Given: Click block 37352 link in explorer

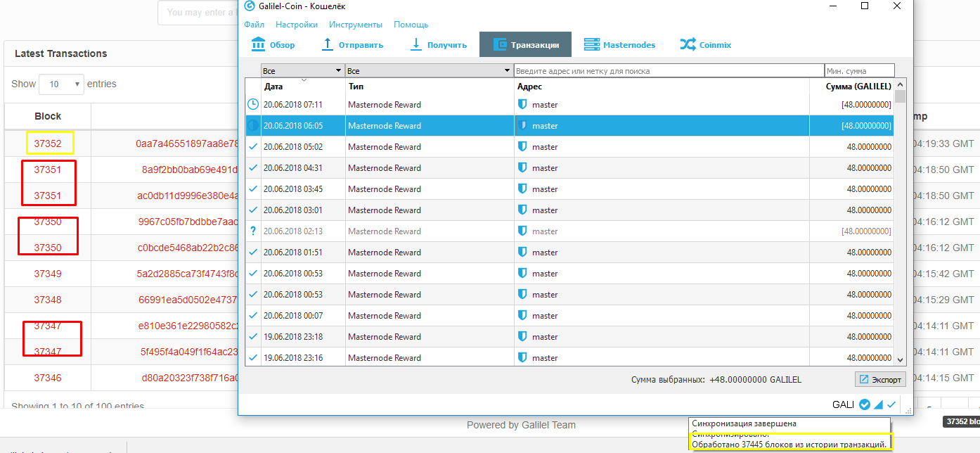Looking at the screenshot, I should coord(48,143).
